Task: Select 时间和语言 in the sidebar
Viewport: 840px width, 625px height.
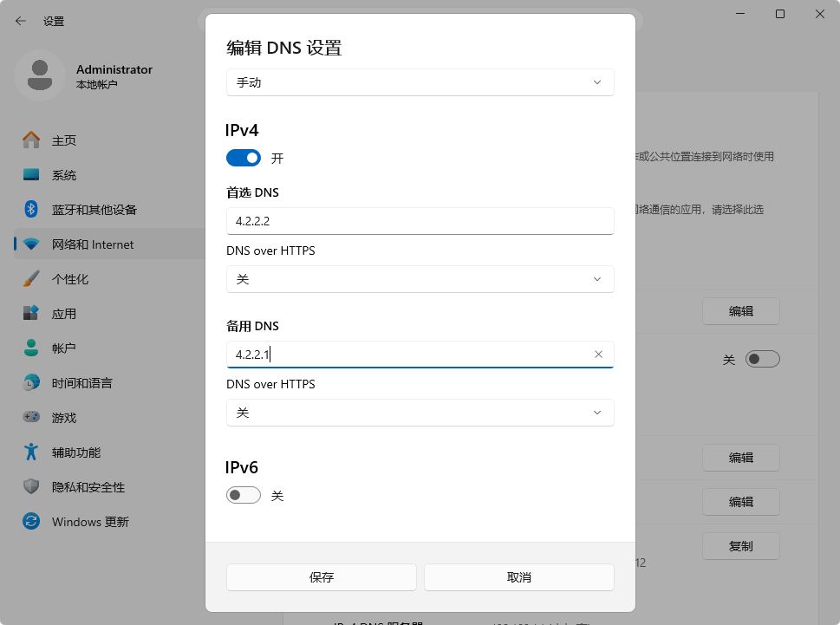Action: coord(81,383)
